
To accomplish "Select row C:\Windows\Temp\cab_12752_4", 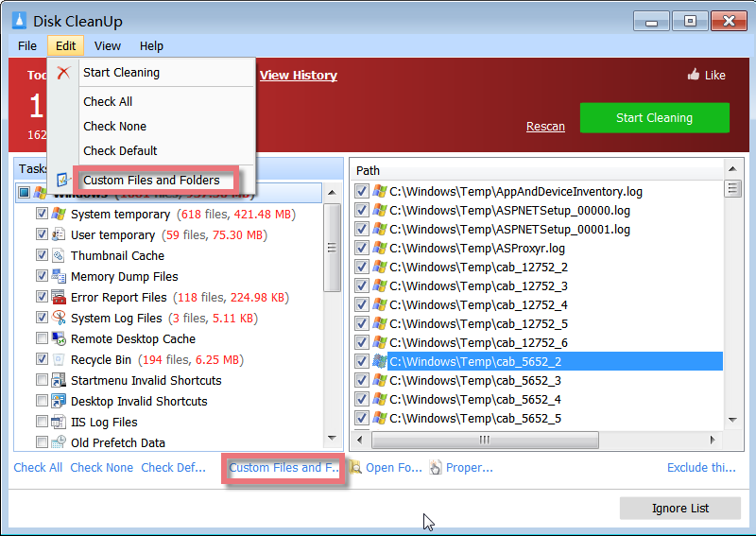I will 478,305.
